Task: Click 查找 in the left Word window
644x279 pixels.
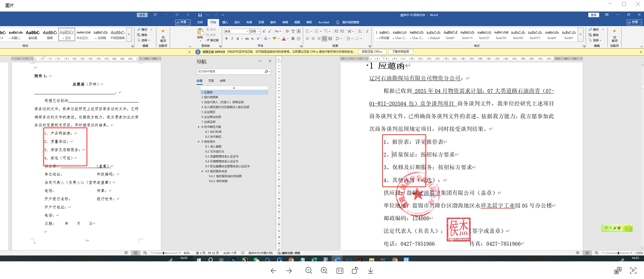Action: [x=142, y=30]
